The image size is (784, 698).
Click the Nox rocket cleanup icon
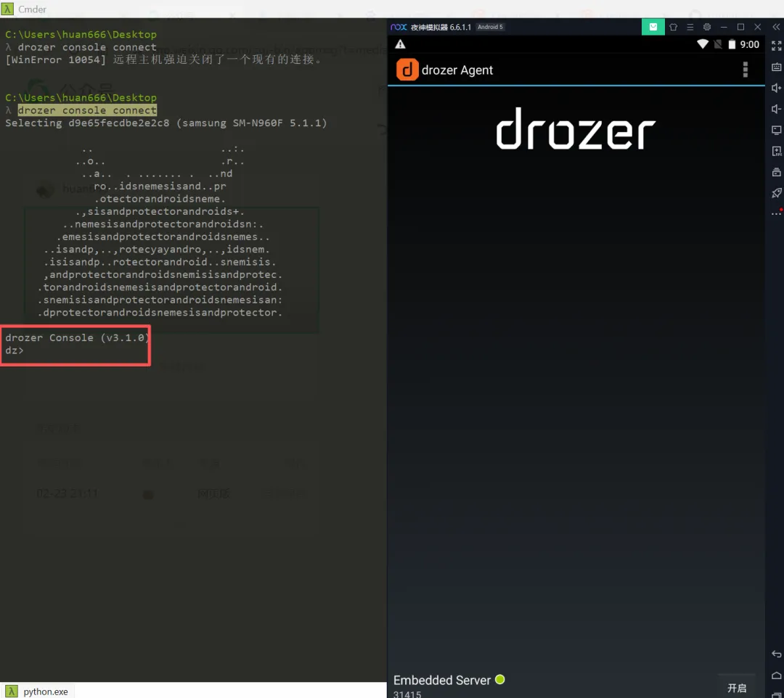(x=776, y=193)
